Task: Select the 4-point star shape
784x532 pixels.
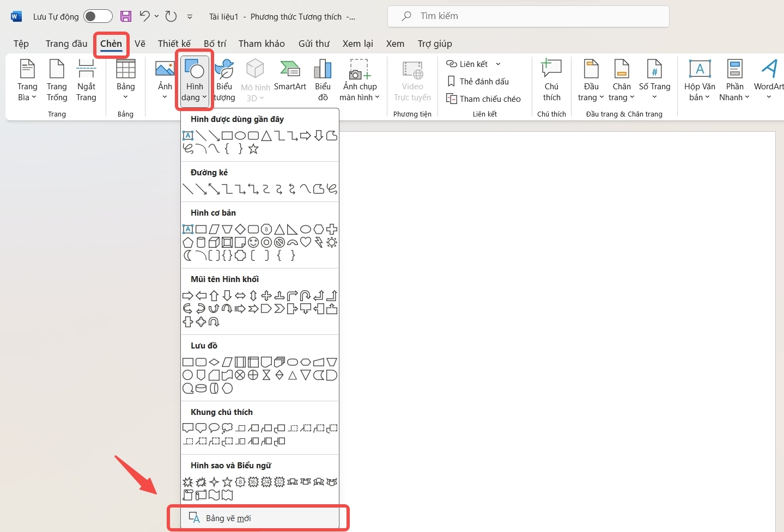Action: (x=214, y=482)
